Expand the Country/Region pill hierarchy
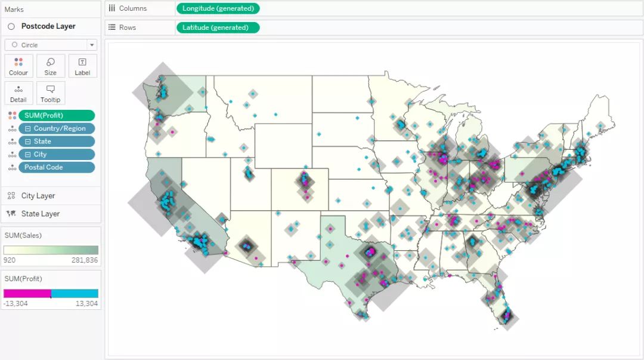 tap(28, 129)
